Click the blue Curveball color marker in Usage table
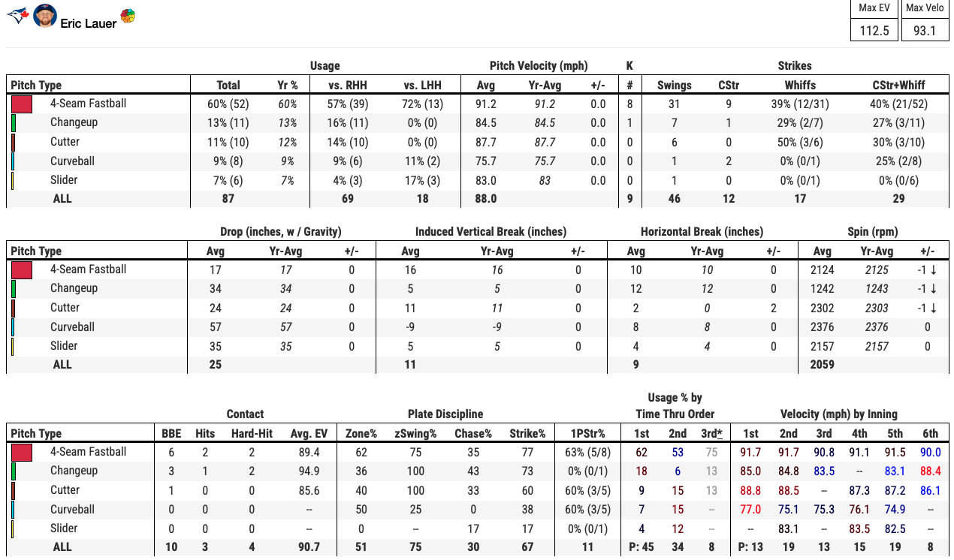954x560 pixels. tap(14, 161)
